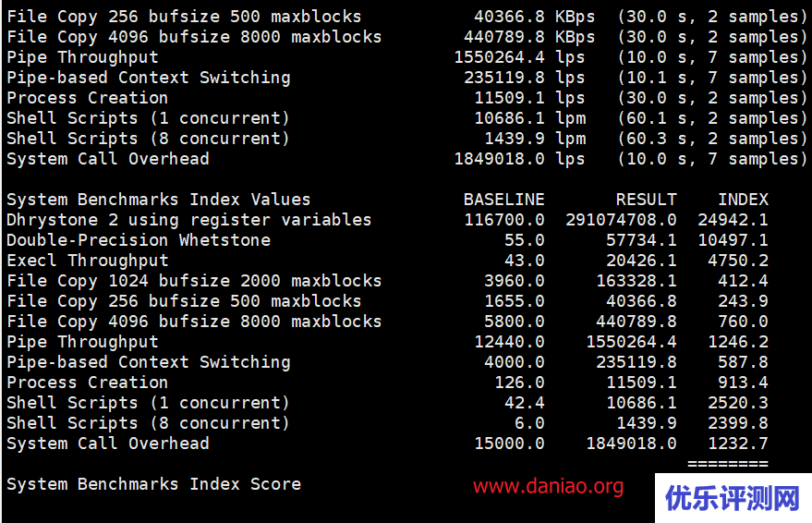Click 'File Copy 1024 bufsize 2000 maxblocks' label

[x=194, y=281]
